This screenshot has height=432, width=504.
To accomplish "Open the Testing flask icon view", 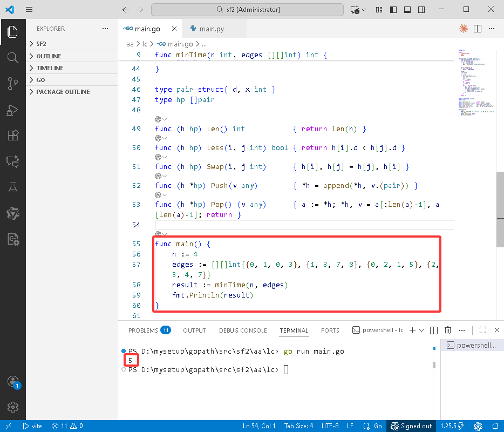I will point(12,187).
